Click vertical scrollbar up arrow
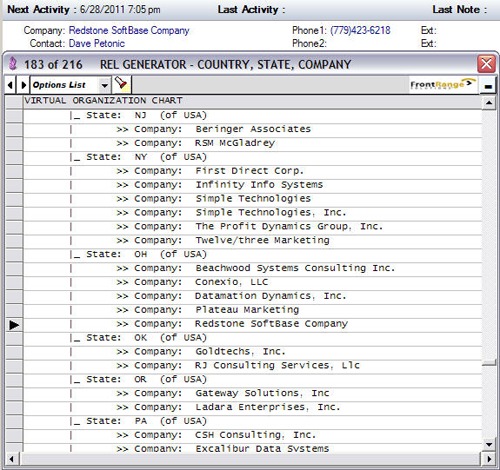 [489, 103]
